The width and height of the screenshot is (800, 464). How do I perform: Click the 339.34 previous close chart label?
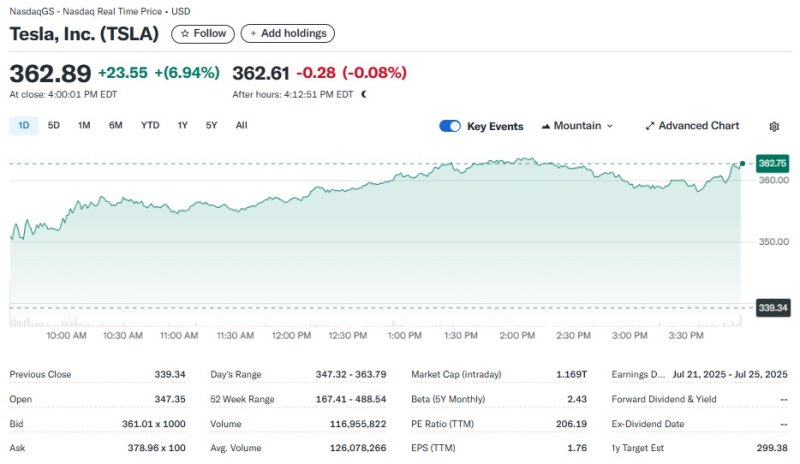pos(773,308)
